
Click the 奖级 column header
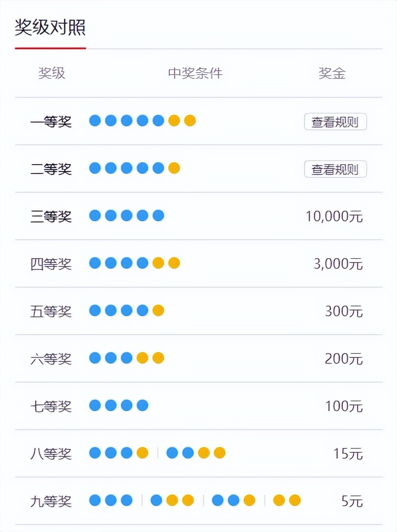(x=52, y=74)
